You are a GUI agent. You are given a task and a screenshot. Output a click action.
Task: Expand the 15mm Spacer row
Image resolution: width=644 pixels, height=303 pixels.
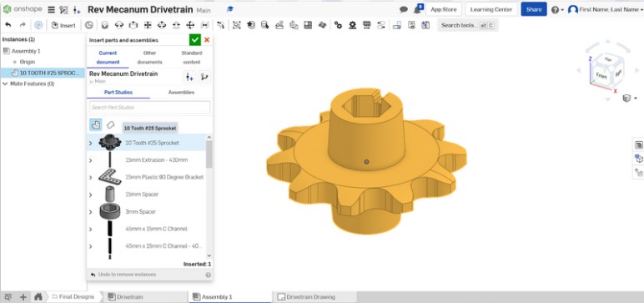tap(90, 194)
